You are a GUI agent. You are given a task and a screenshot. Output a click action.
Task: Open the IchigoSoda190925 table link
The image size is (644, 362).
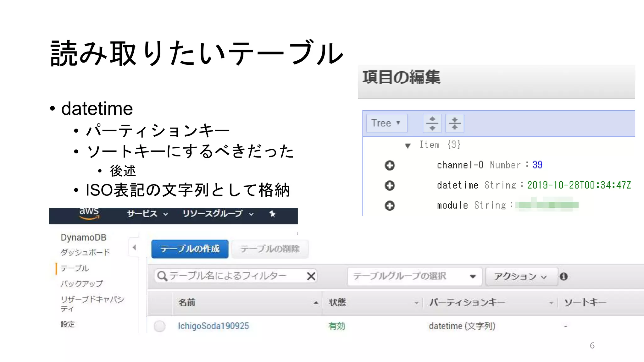point(213,326)
